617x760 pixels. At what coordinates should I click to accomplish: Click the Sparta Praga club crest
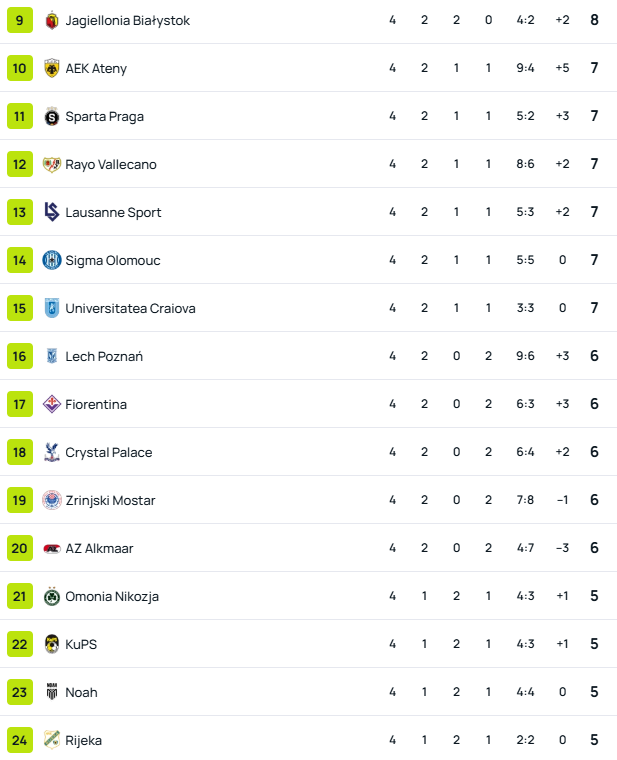click(52, 117)
